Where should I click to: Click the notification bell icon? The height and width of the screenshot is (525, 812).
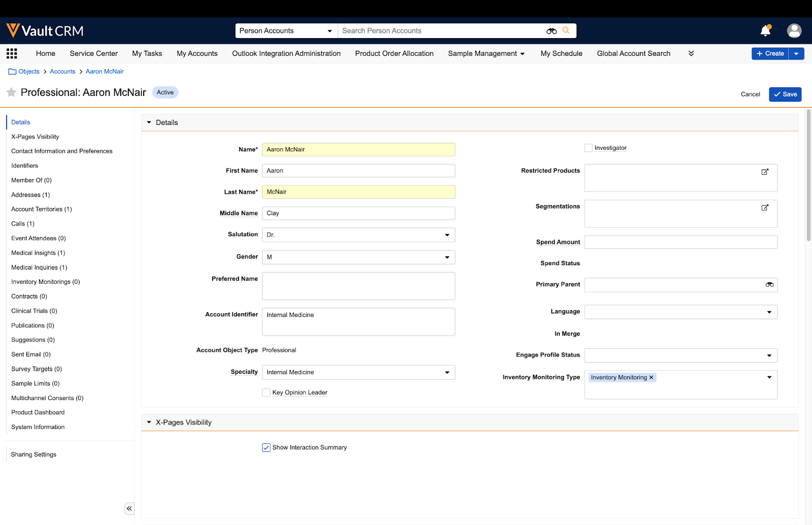[765, 31]
